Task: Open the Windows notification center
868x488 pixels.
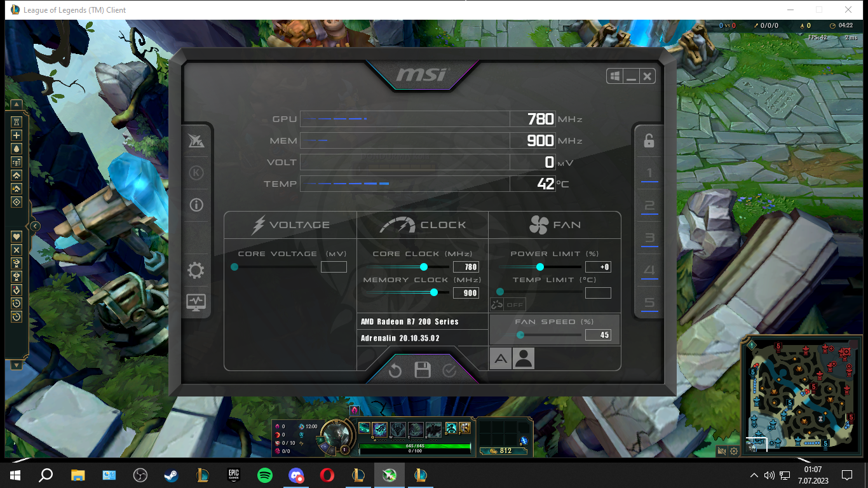Action: point(846,475)
